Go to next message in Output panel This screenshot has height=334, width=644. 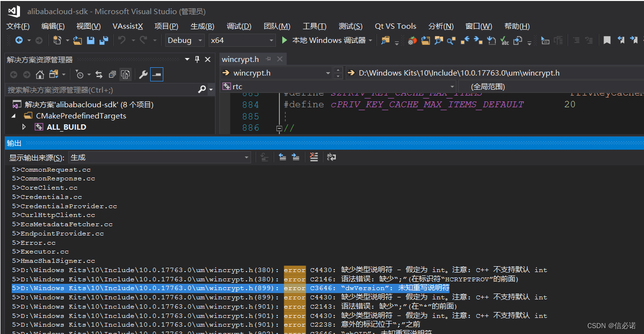(295, 157)
